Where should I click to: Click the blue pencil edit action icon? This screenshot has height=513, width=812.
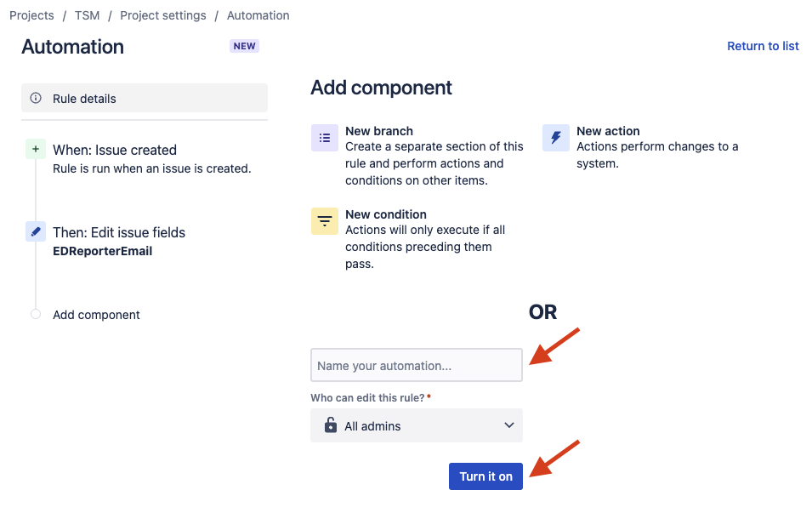35,231
